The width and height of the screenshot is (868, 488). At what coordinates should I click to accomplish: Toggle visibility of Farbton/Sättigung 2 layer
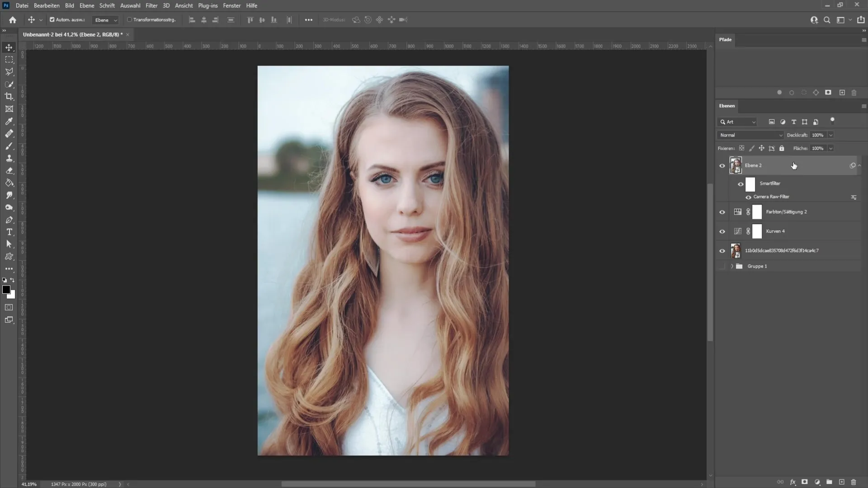(x=723, y=211)
